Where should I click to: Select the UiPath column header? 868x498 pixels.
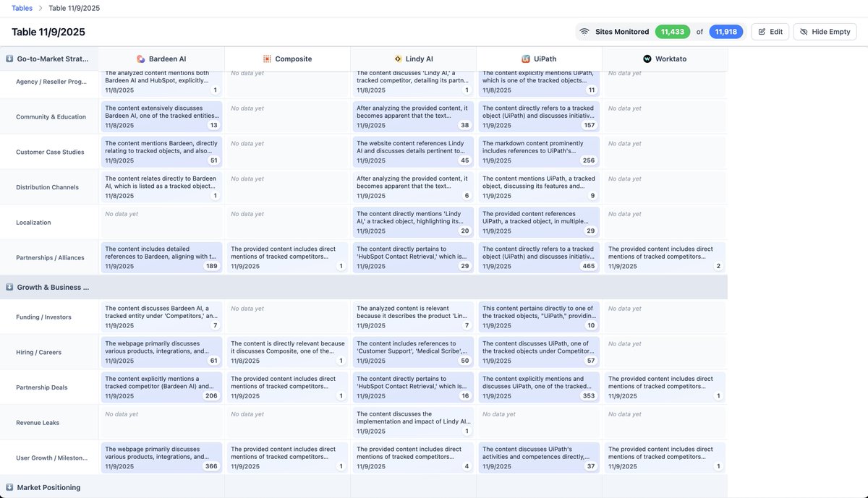coord(539,59)
